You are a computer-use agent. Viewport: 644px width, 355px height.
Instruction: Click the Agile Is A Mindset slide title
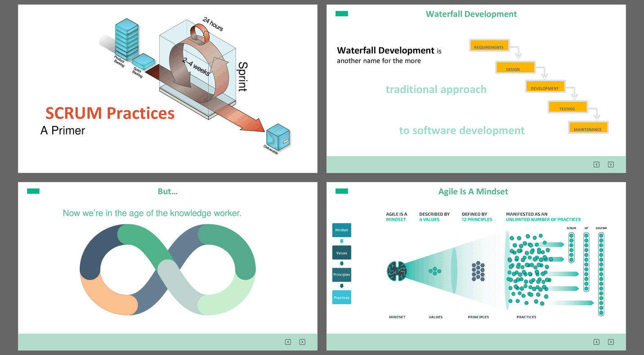[473, 191]
